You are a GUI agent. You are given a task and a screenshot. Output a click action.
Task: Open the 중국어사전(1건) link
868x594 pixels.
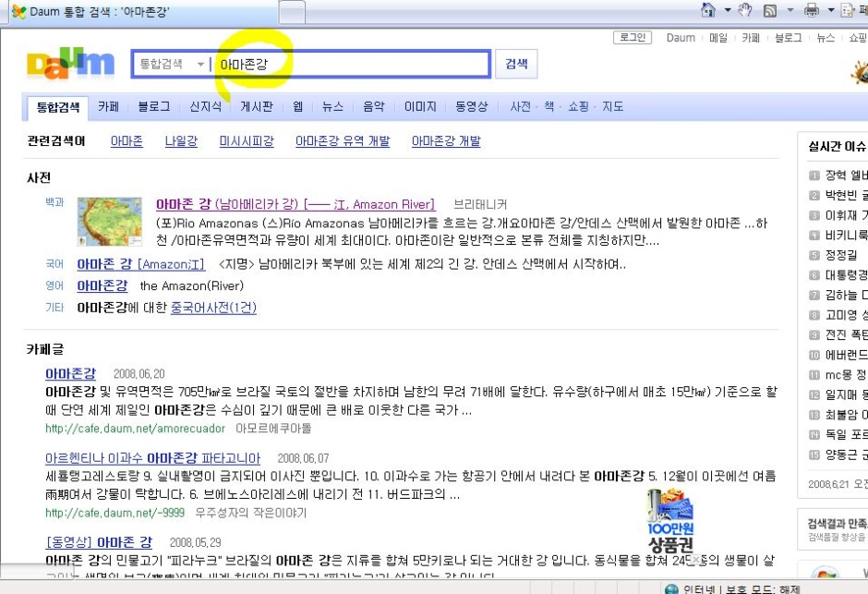213,308
